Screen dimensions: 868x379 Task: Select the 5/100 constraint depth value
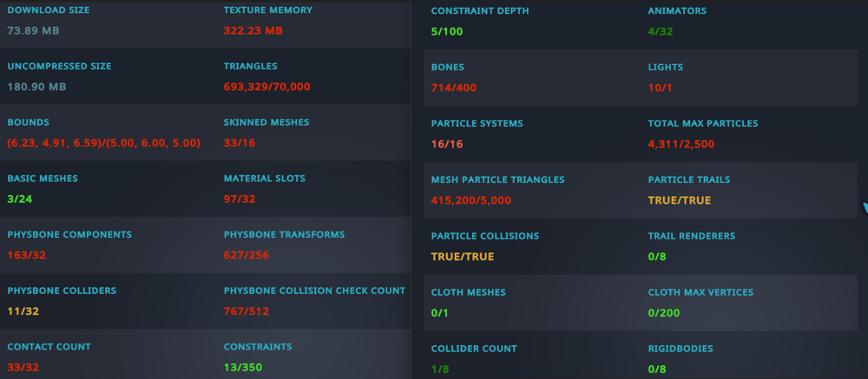click(447, 31)
